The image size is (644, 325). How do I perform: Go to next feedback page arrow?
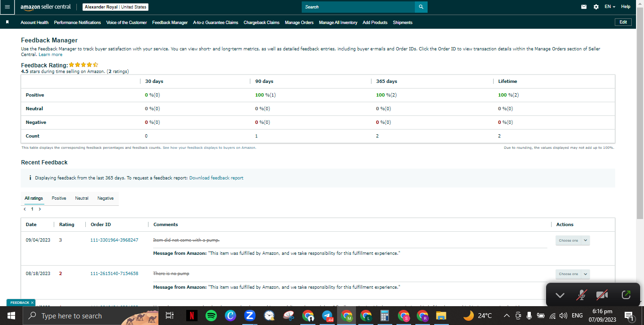[x=40, y=209]
